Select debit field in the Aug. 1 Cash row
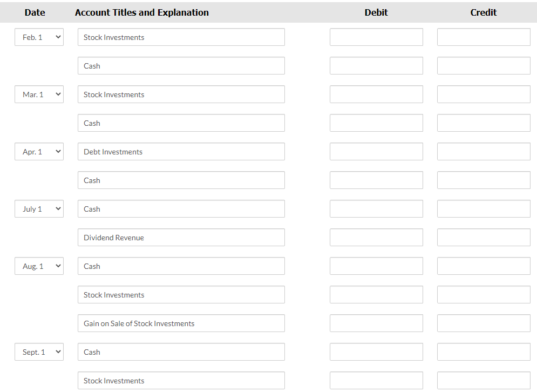537x392 pixels. pos(376,266)
